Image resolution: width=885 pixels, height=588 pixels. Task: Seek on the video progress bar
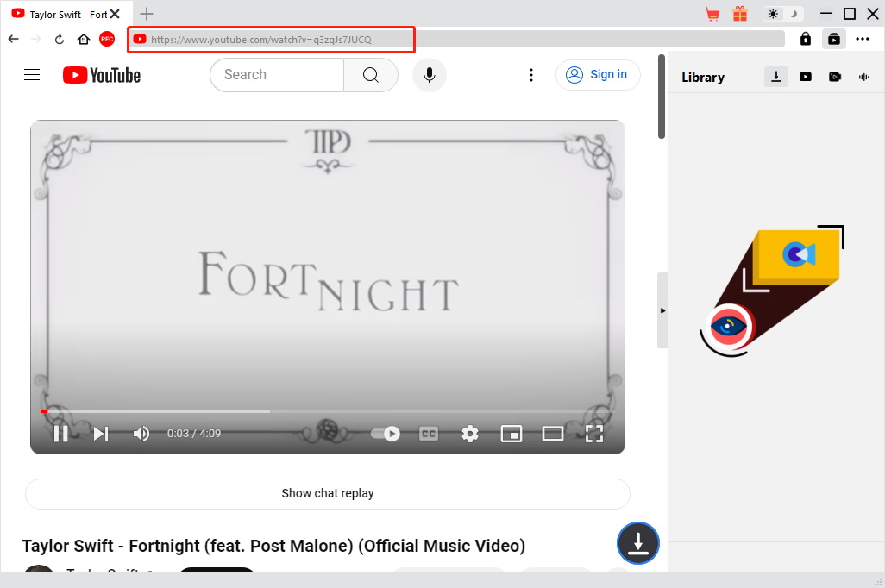[x=328, y=411]
